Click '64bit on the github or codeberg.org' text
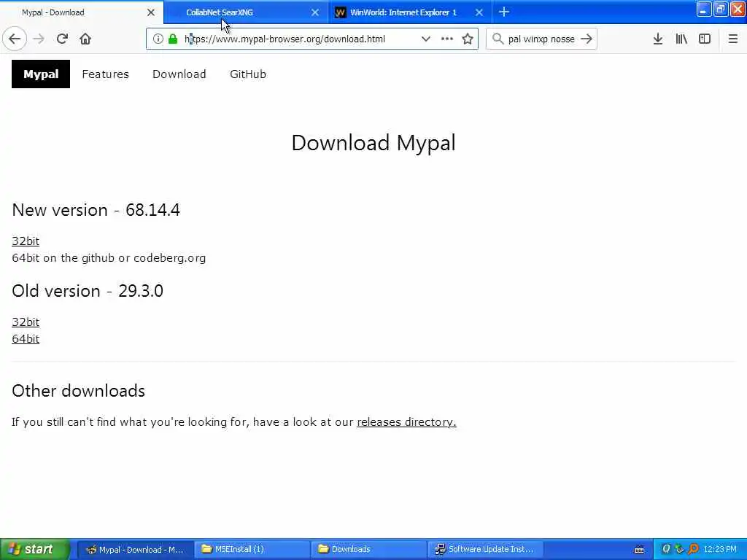This screenshot has height=560, width=747. click(109, 258)
